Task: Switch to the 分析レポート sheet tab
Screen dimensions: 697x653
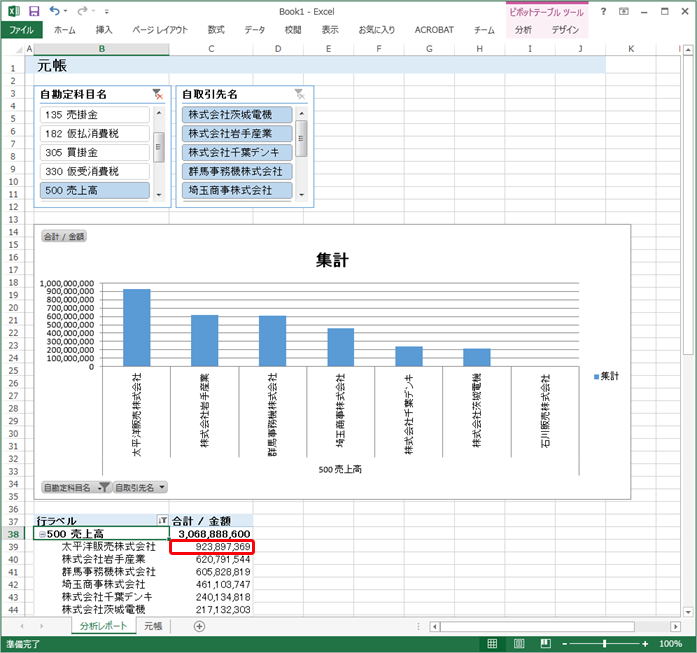Action: 104,626
